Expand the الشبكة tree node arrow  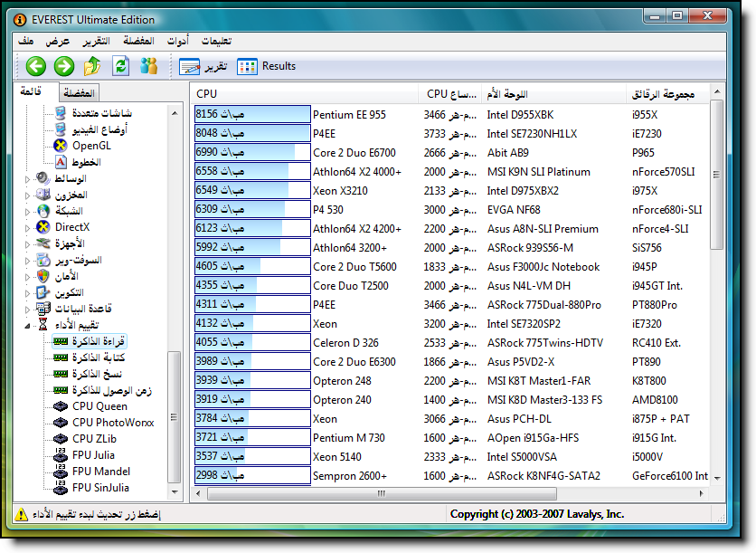pyautogui.click(x=27, y=212)
